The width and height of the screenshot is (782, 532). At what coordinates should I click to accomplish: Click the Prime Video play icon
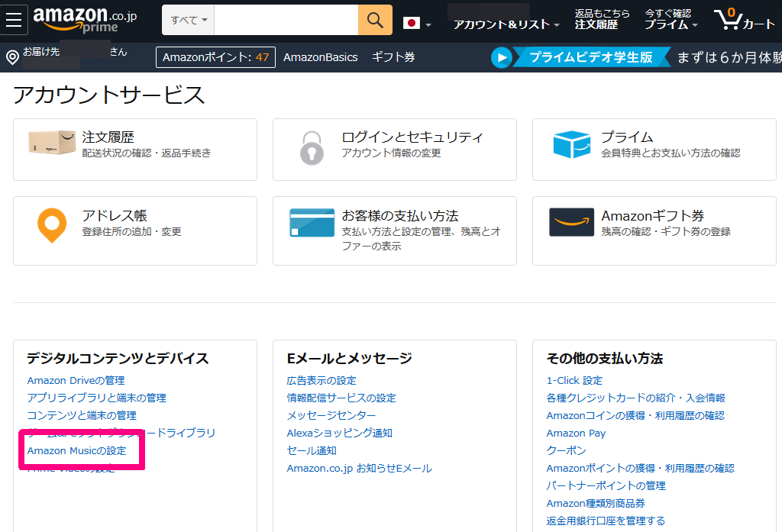point(502,58)
